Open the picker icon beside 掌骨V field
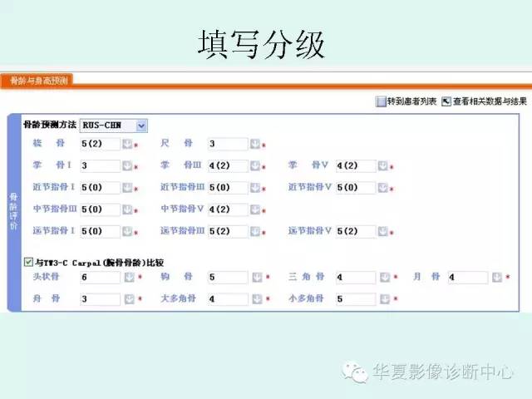 [x=382, y=166]
